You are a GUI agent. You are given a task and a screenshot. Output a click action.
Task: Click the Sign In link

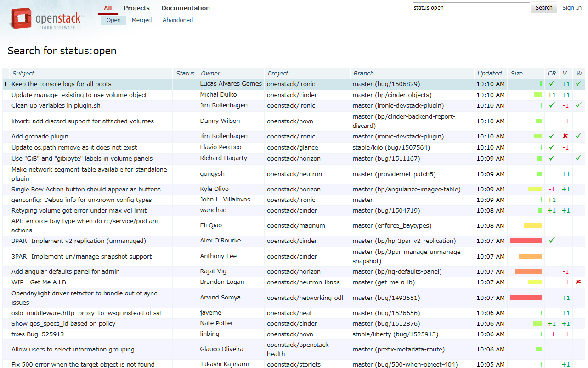coord(571,8)
